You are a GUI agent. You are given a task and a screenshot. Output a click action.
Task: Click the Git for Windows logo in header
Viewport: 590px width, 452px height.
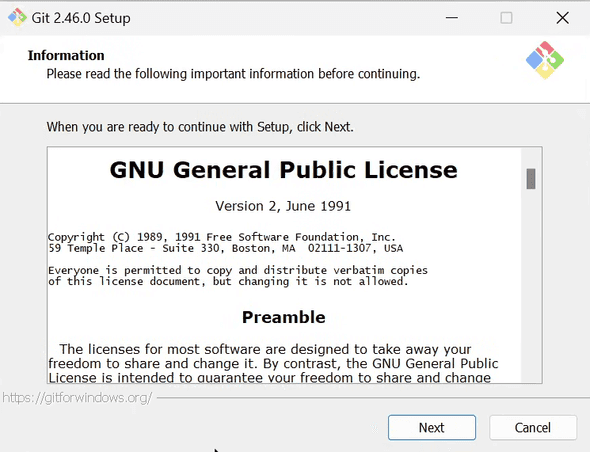pos(544,60)
